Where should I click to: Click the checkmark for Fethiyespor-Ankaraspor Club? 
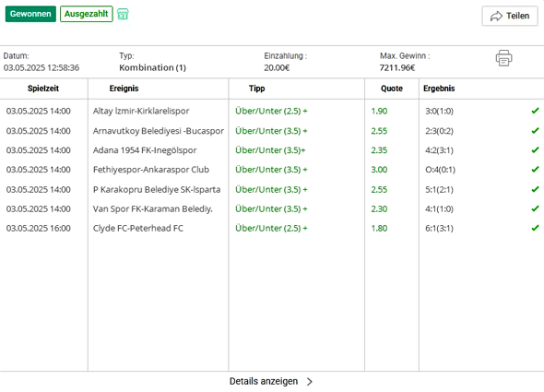pyautogui.click(x=535, y=170)
